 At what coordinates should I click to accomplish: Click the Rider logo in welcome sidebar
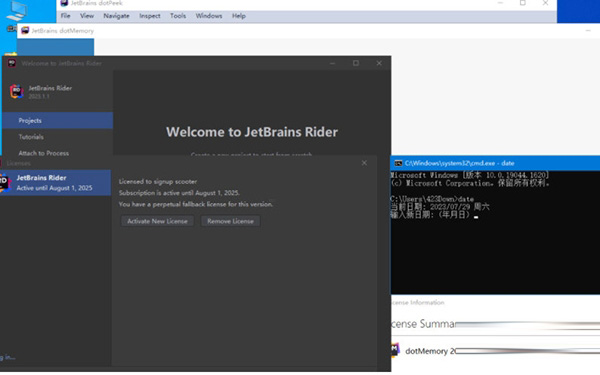pyautogui.click(x=16, y=91)
